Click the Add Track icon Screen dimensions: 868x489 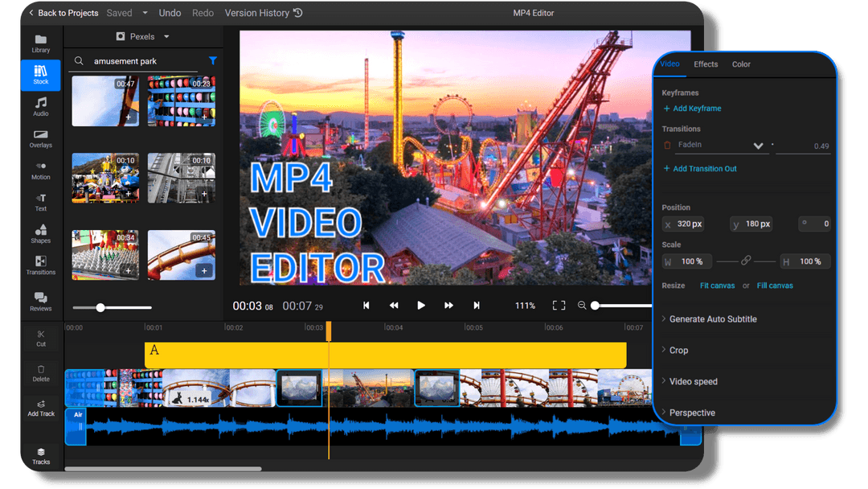click(40, 405)
